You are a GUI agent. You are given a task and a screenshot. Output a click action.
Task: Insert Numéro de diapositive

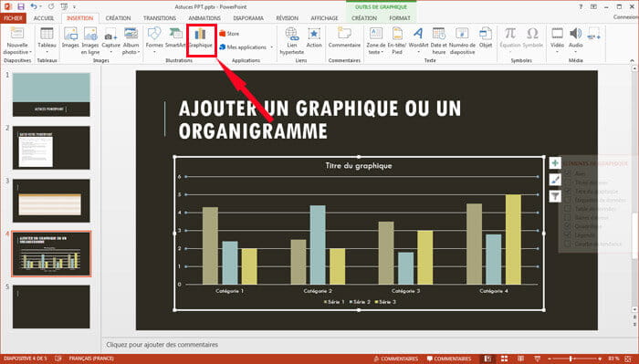[x=462, y=41]
